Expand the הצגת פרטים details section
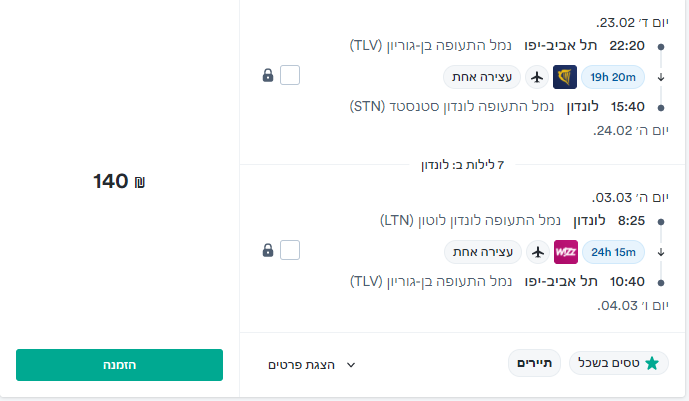 tap(300, 365)
